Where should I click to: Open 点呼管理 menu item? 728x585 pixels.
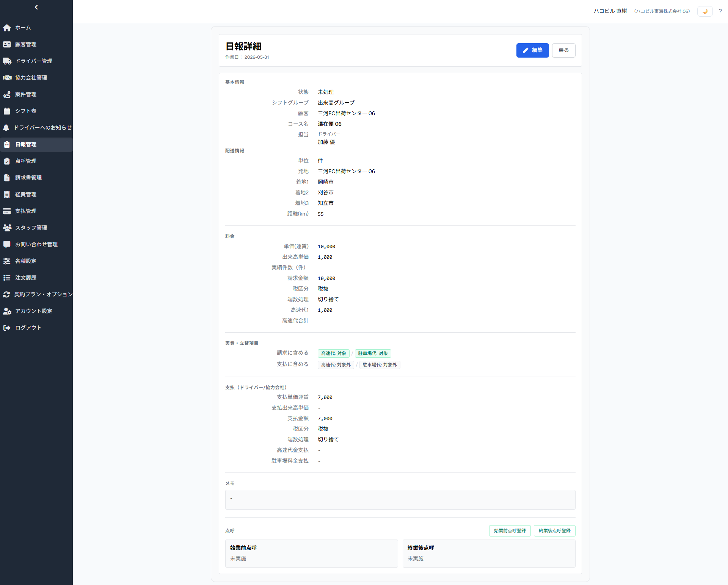point(36,161)
